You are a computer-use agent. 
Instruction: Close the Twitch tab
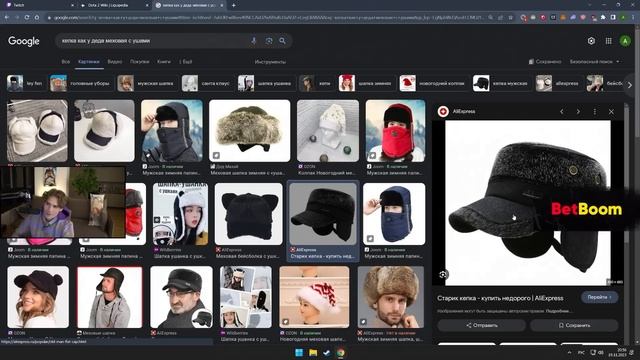click(73, 5)
